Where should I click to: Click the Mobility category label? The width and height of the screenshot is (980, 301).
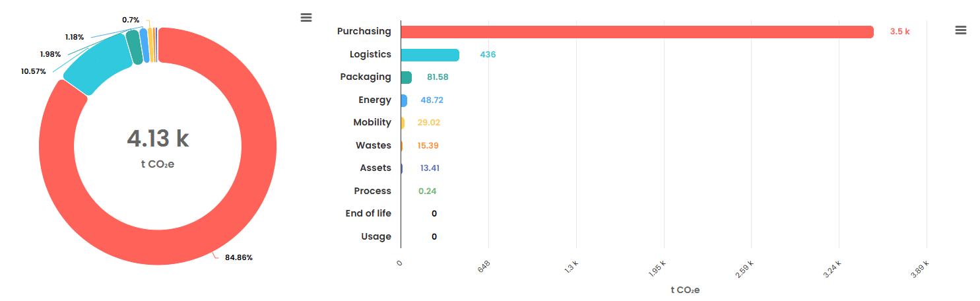point(372,123)
